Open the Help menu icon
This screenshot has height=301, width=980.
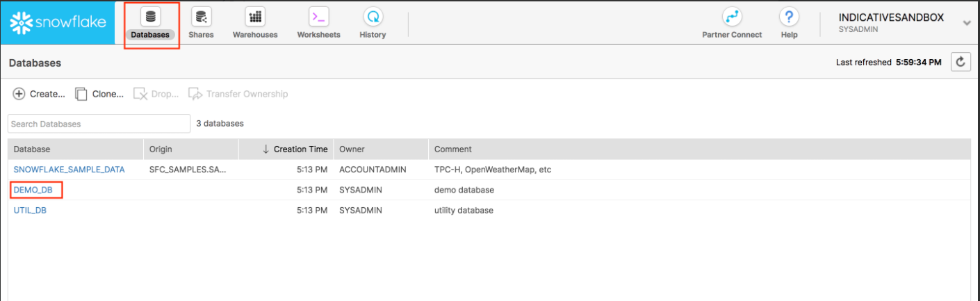pyautogui.click(x=789, y=17)
